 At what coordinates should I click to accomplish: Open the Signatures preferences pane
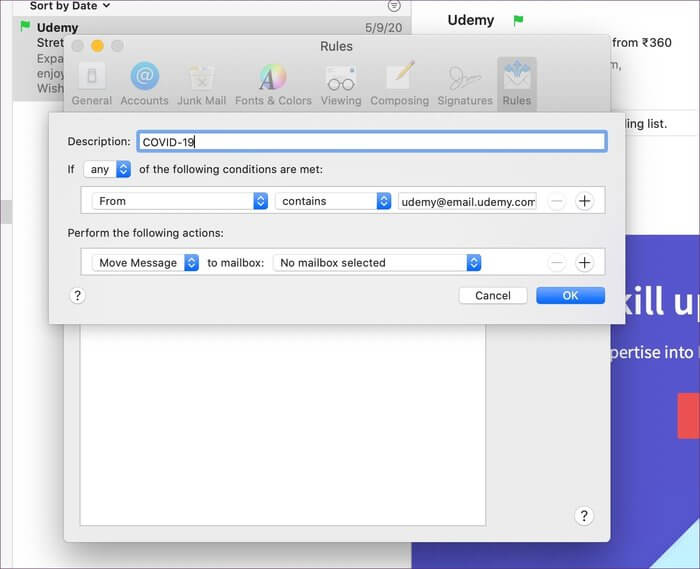464,84
